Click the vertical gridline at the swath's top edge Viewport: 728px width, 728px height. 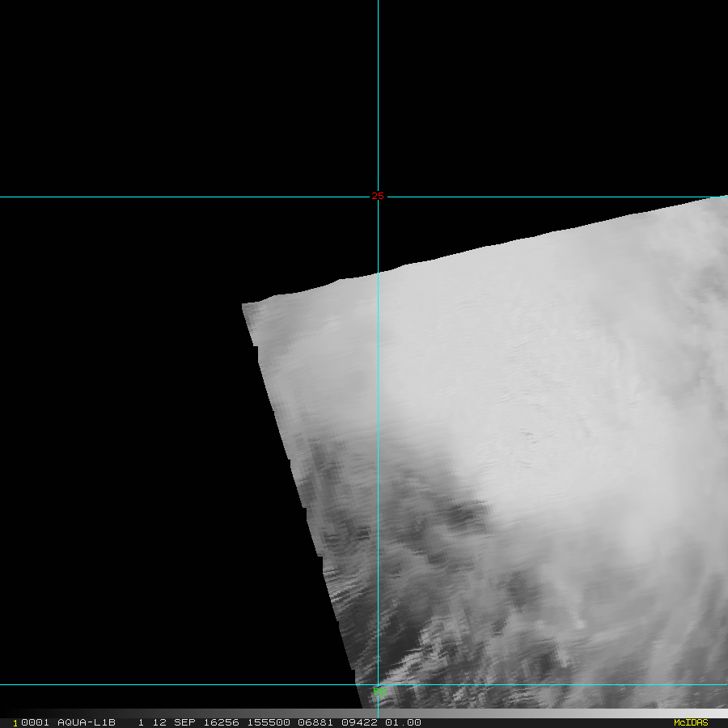coord(378,273)
